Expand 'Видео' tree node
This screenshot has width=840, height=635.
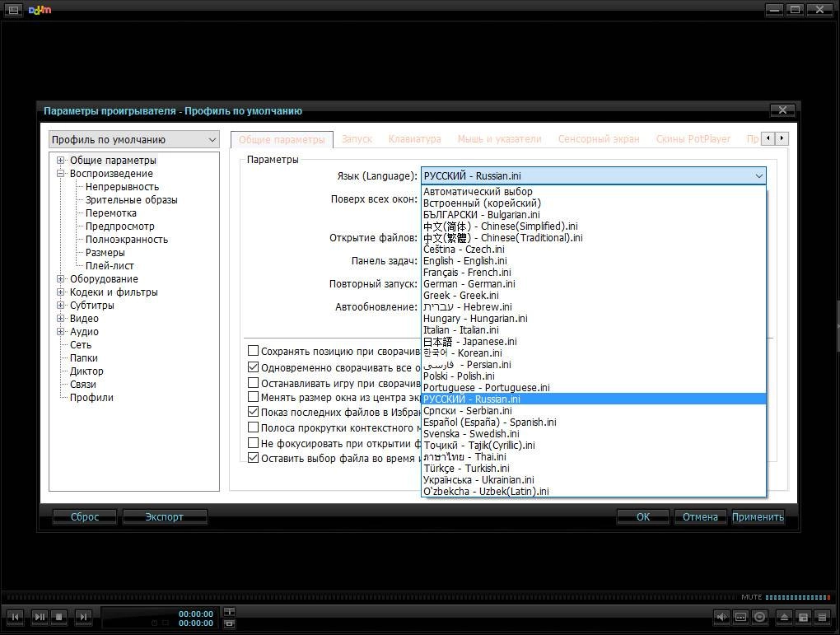(61, 318)
